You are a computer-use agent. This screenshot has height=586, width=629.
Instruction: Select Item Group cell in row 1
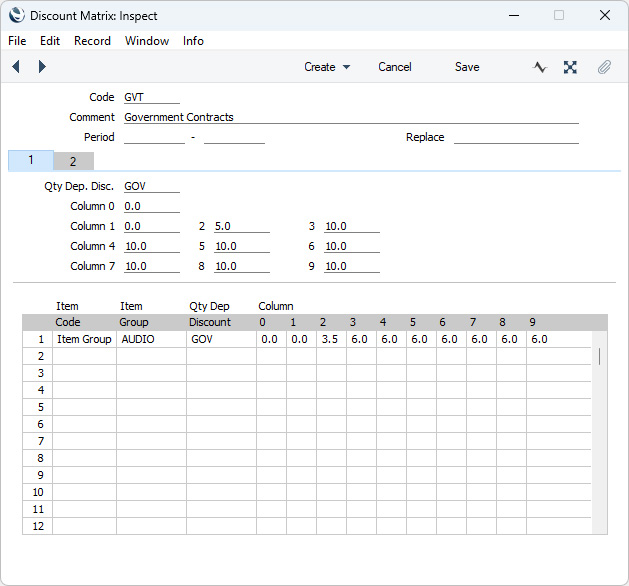[x=85, y=339]
